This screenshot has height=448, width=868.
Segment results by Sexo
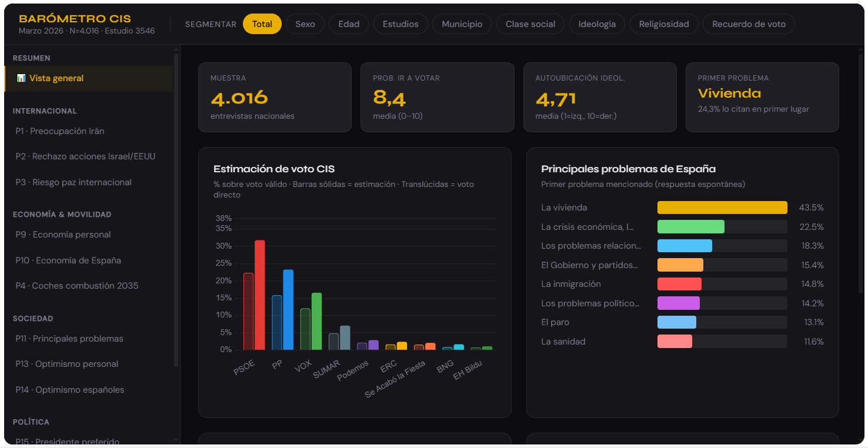[305, 24]
